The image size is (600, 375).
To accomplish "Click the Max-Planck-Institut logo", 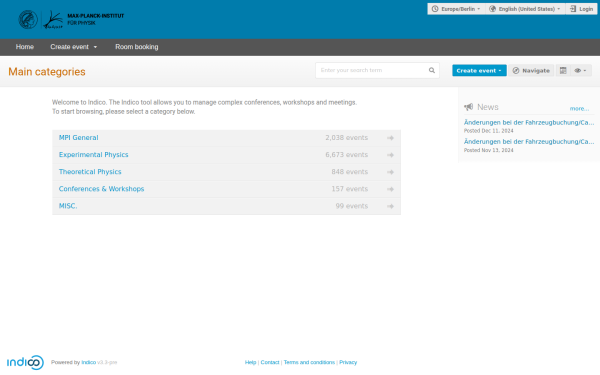I will 71,20.
